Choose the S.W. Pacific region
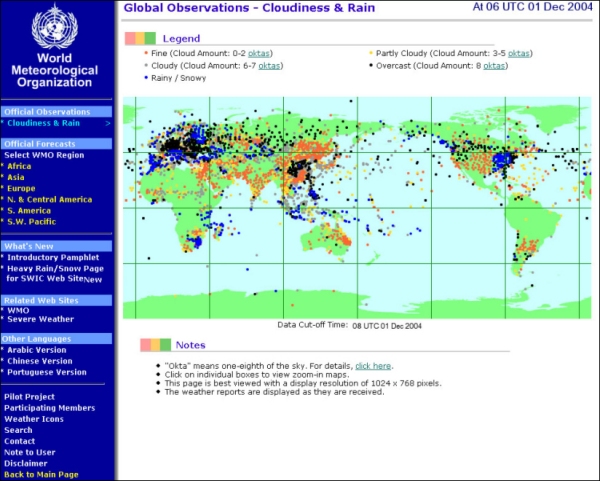This screenshot has width=600, height=481. [34, 221]
